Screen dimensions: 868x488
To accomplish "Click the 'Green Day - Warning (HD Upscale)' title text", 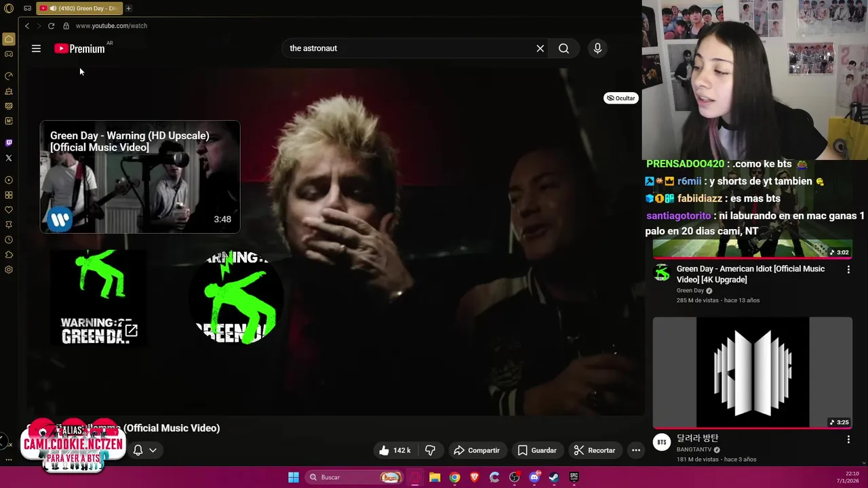I will point(130,141).
